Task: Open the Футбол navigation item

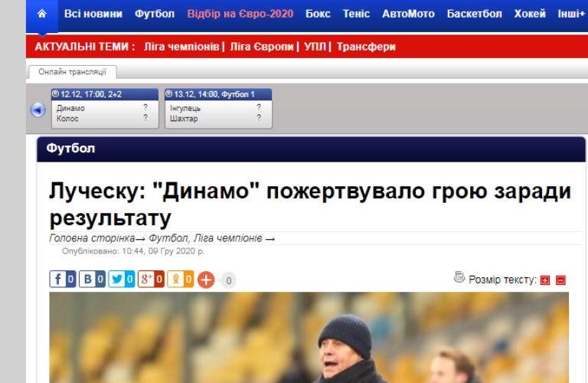Action: [155, 14]
